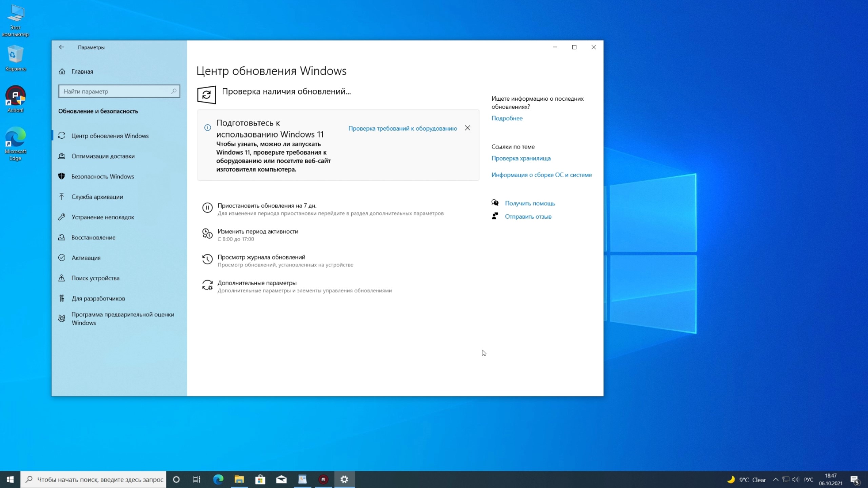Click the Найти параметр search field
Screen dimensions: 868x488
point(119,91)
